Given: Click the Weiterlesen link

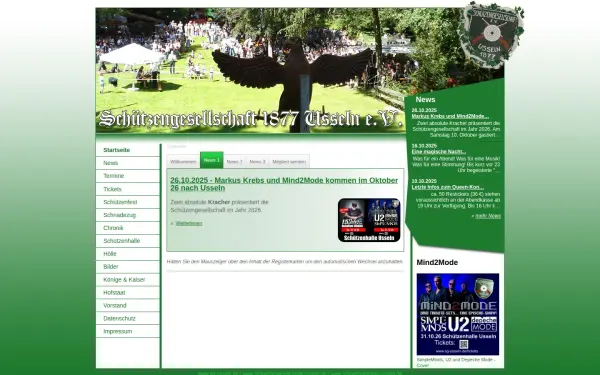Looking at the screenshot, I should point(189,223).
